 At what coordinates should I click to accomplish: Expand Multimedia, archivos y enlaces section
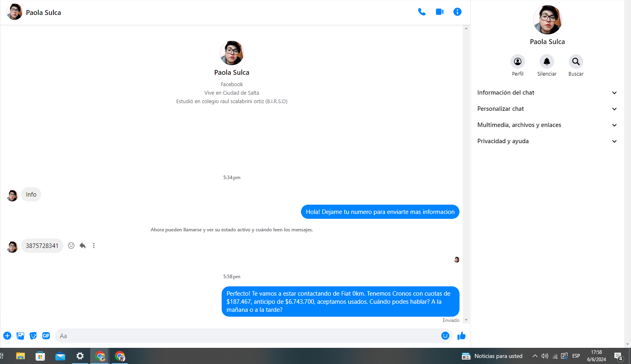[x=547, y=125]
